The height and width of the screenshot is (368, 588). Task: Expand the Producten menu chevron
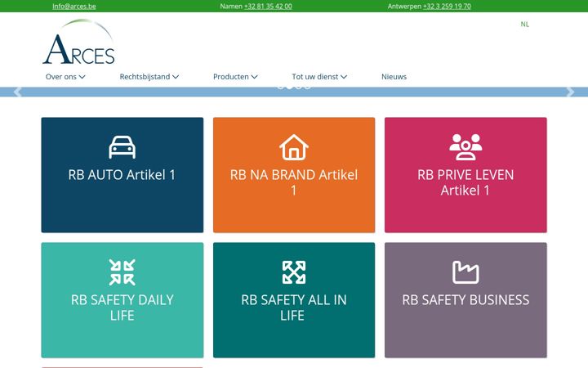[x=254, y=77]
